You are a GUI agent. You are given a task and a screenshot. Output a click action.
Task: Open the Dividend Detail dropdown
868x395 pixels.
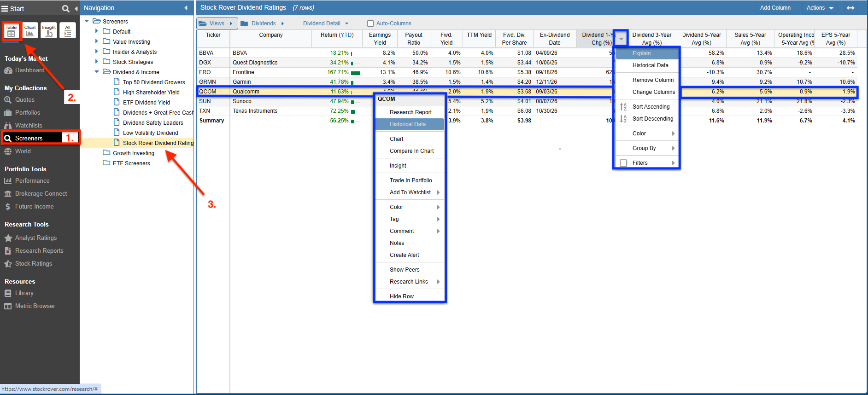pos(326,23)
